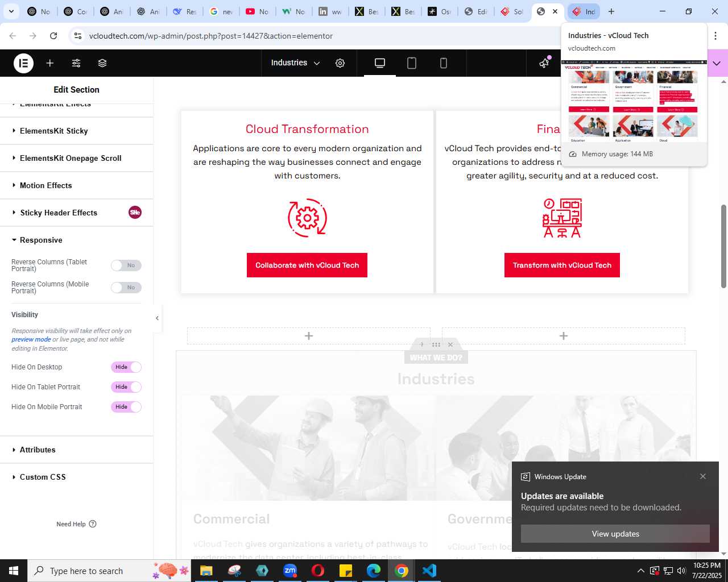
Task: Open Chrome tab search dropdown
Action: (11, 11)
